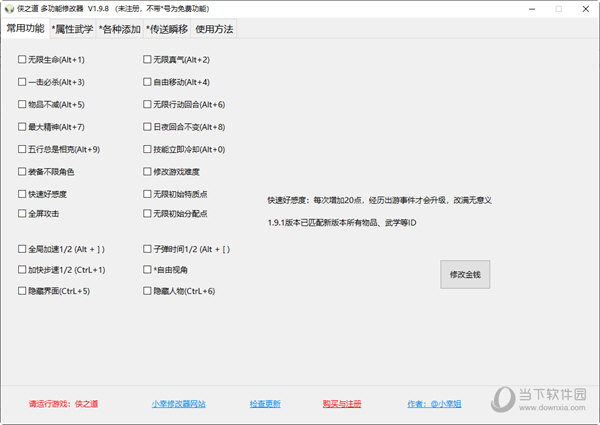This screenshot has height=425, width=600.
Task: Click 1.9.1版本已匹配 note text
Action: 342,223
